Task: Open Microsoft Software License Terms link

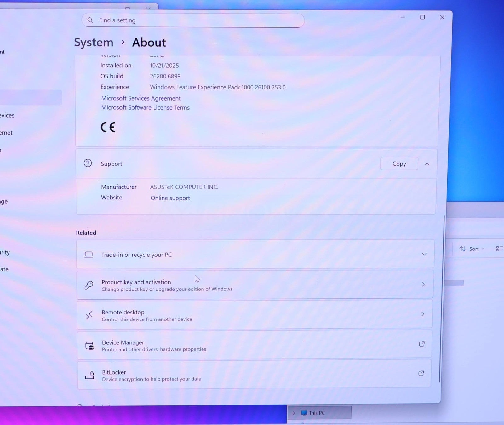Action: pos(145,108)
